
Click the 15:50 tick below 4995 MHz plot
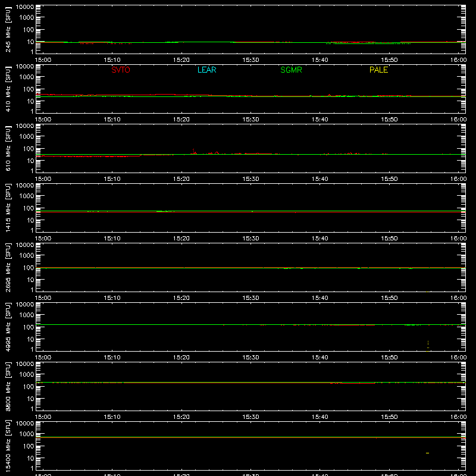389,358
